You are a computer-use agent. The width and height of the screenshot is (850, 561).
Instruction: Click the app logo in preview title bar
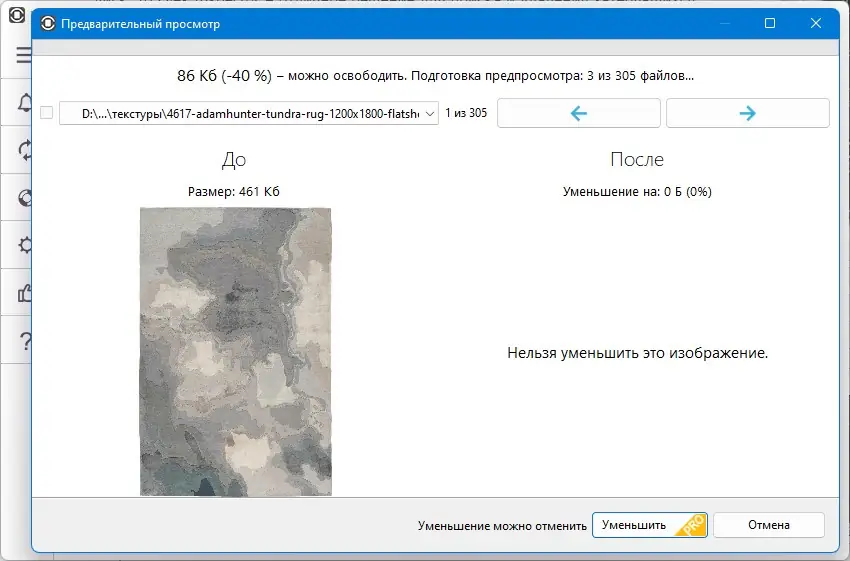(48, 23)
